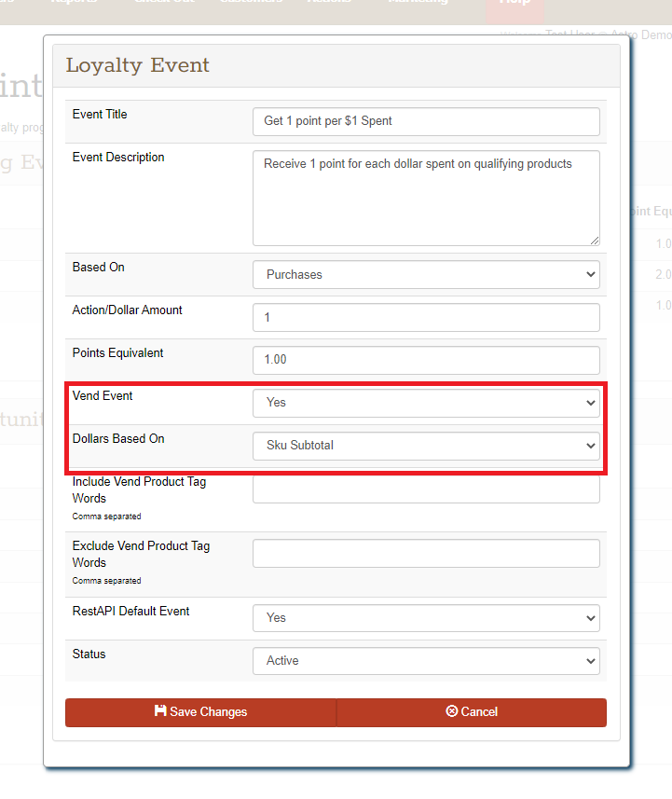Screen dimensions: 672x799
Task: Click the floppy disk icon on Save Changes
Action: [160, 711]
